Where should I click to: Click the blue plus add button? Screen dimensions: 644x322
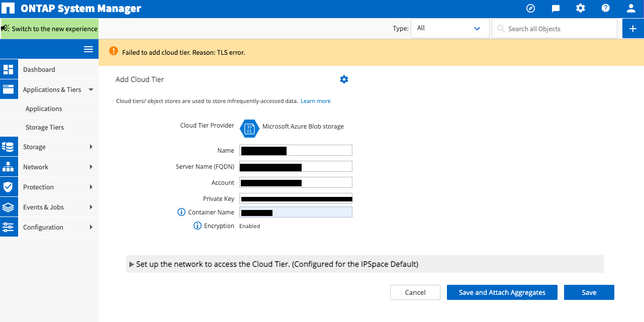pyautogui.click(x=633, y=29)
